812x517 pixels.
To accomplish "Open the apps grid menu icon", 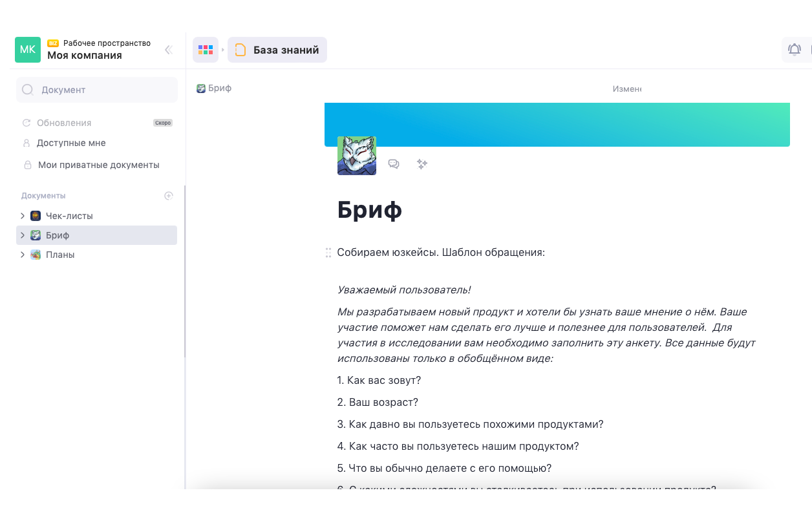I will tap(206, 50).
